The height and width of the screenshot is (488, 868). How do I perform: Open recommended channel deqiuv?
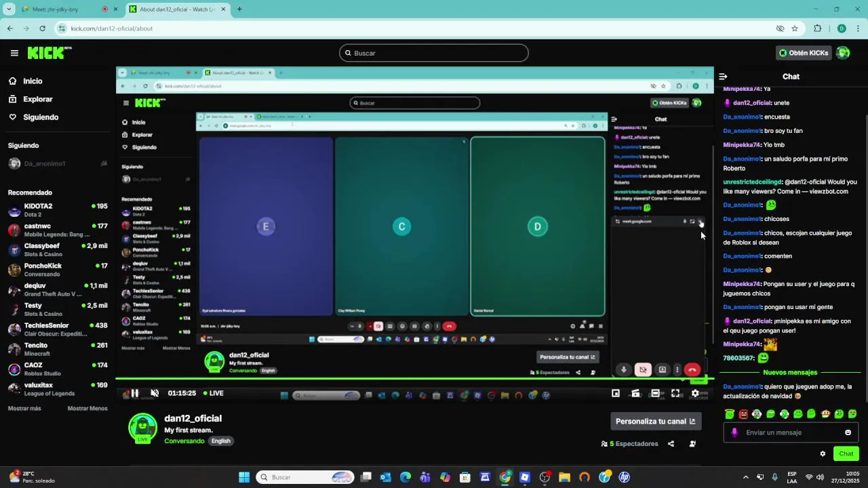coord(58,289)
